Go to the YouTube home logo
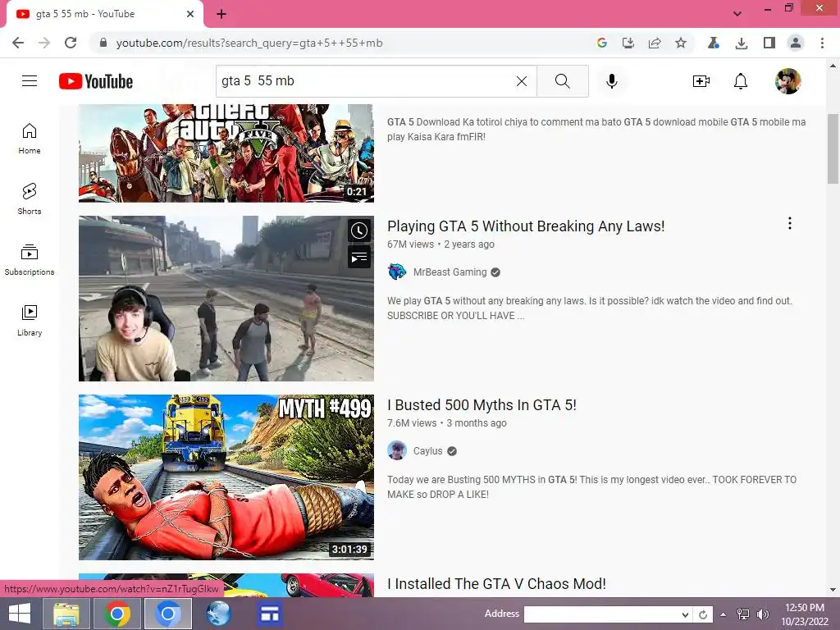840x630 pixels. [x=96, y=81]
